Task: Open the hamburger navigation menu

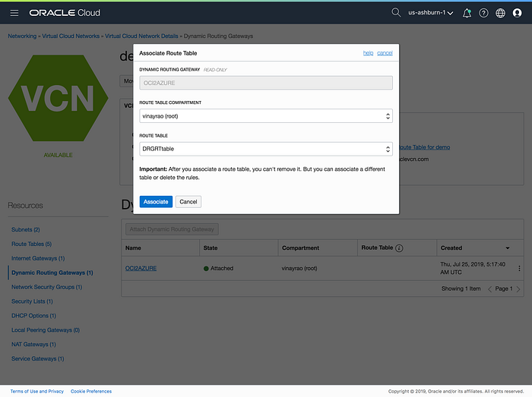Action: pos(14,13)
